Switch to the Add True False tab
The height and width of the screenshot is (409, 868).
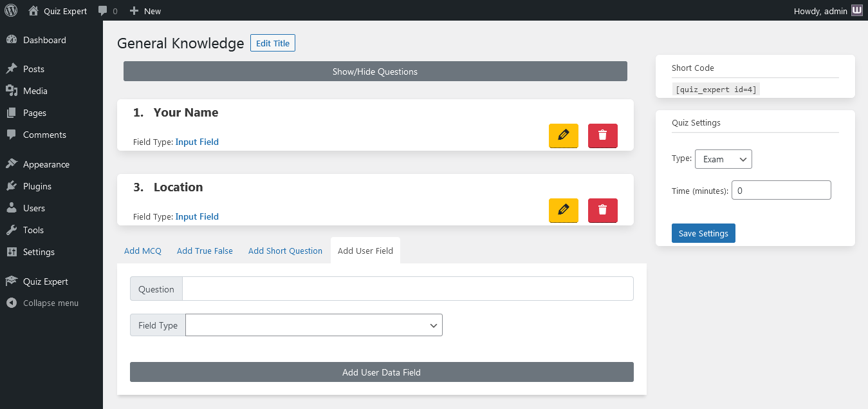coord(205,251)
